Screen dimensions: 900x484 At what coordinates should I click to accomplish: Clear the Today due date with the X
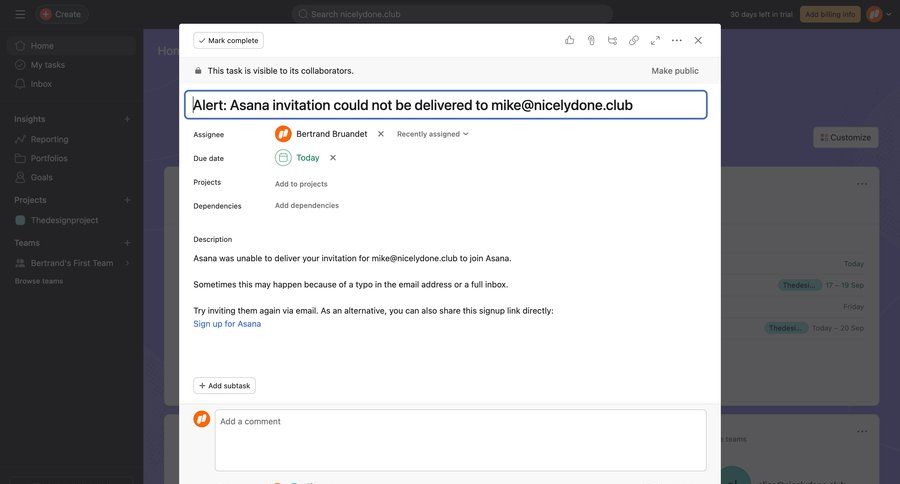click(x=333, y=157)
